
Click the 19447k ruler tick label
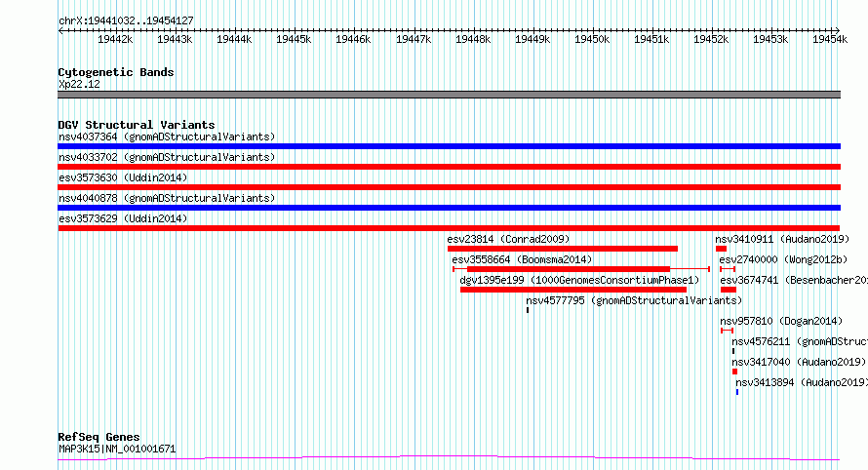point(414,39)
